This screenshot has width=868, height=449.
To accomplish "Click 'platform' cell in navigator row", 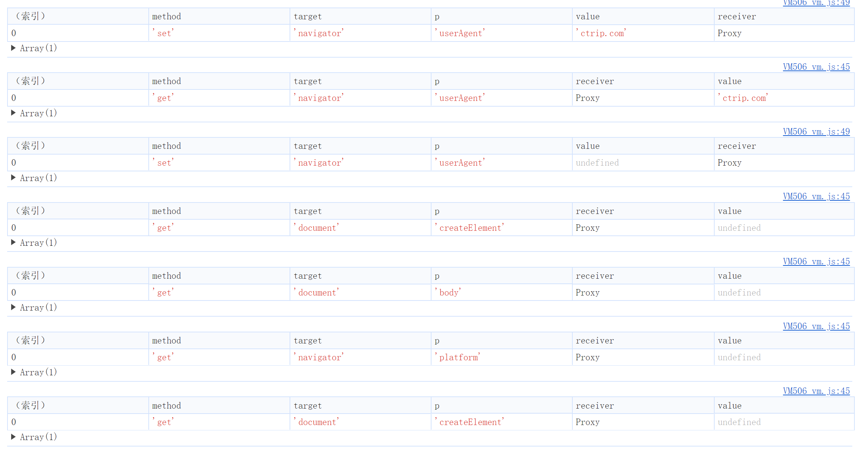I will coord(458,357).
